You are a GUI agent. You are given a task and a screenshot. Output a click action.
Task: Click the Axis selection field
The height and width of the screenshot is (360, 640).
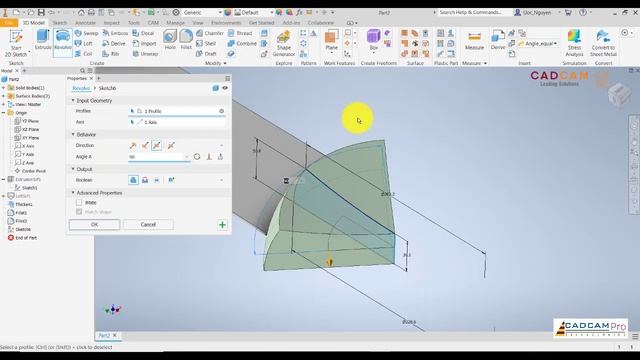click(x=177, y=122)
